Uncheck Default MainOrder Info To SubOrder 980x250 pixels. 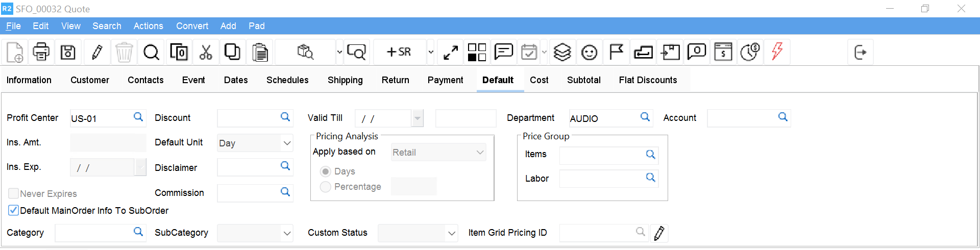[14, 210]
